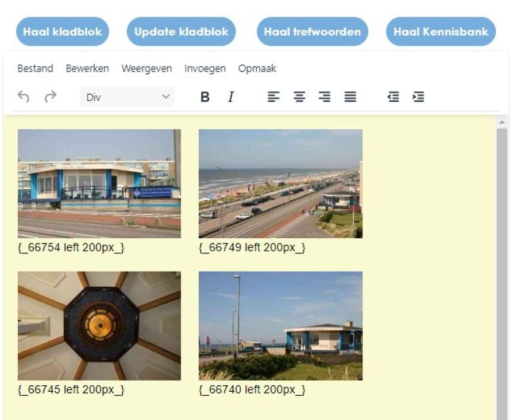Click the editor scrollbar up arrow

(x=501, y=123)
